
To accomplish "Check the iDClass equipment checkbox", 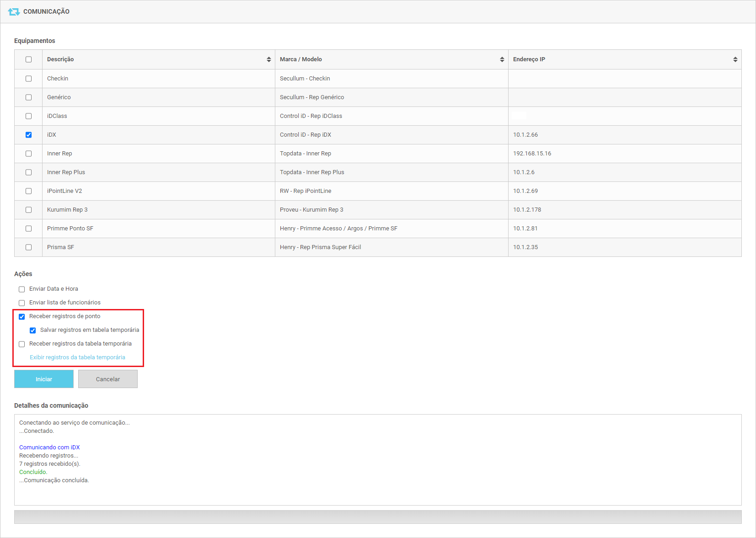I will 28,116.
